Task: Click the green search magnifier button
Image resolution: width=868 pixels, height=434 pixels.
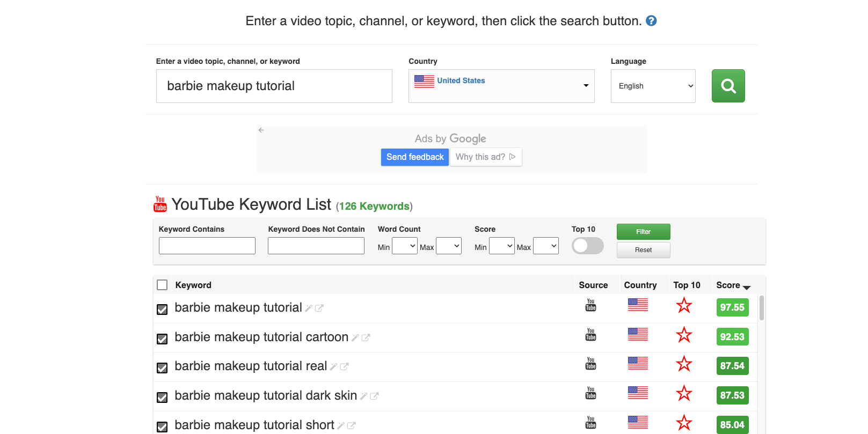Action: point(728,86)
